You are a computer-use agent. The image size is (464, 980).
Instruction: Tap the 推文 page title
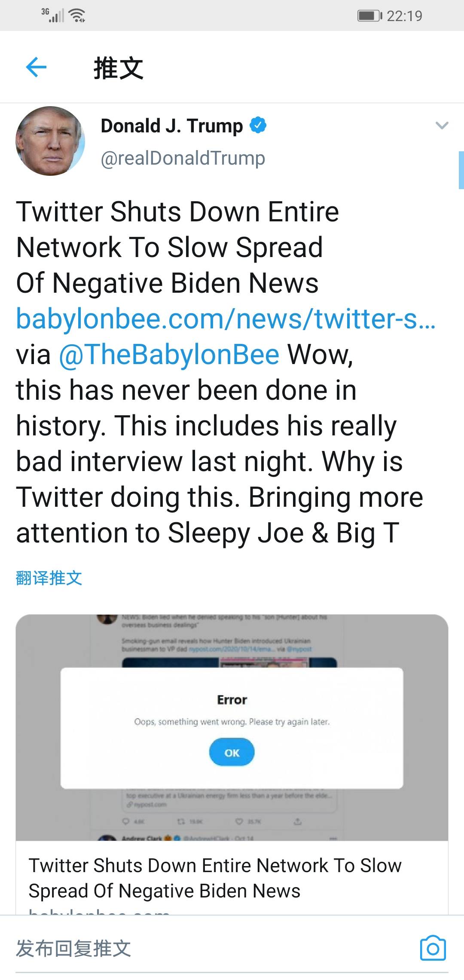tap(119, 68)
